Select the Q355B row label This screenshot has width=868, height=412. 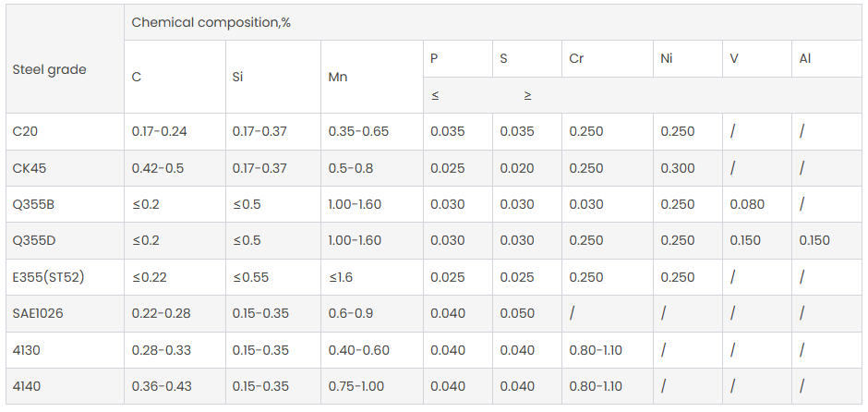(33, 204)
